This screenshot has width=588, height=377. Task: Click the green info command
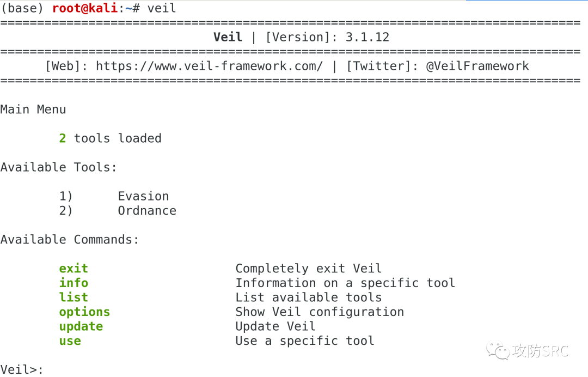click(73, 283)
